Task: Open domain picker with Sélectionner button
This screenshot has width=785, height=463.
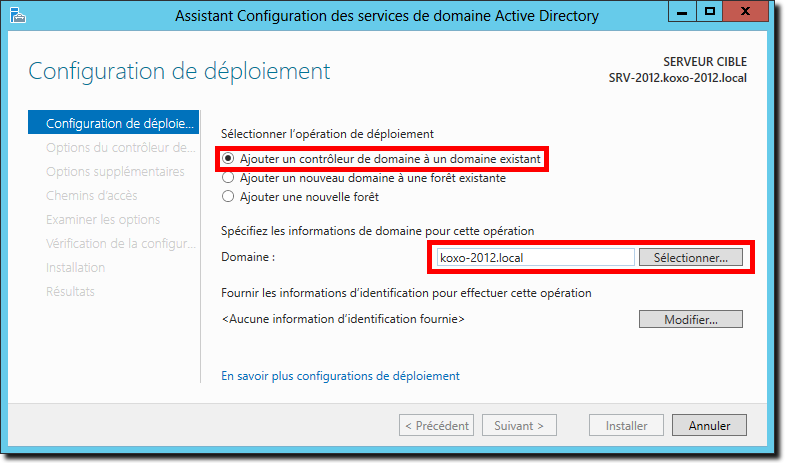Action: 690,257
